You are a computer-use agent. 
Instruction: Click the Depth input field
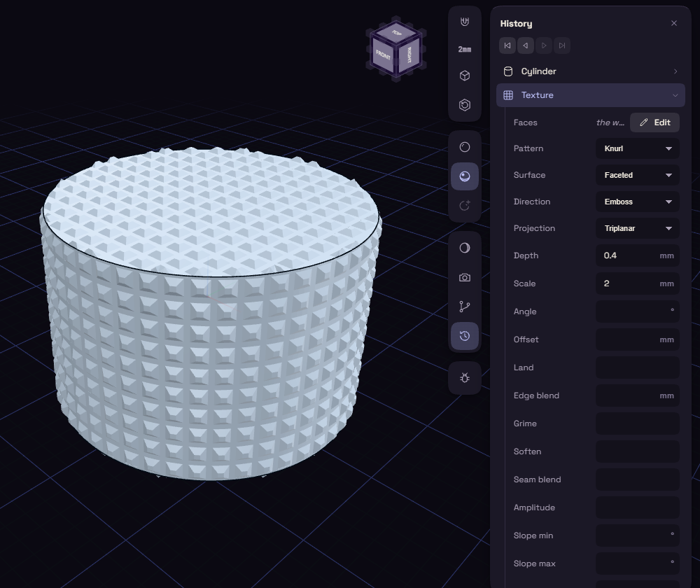coord(638,255)
